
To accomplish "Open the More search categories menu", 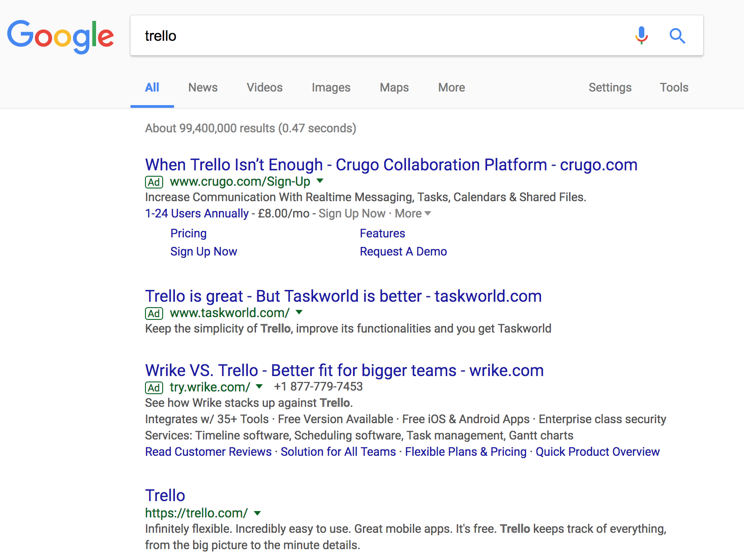I will click(451, 87).
